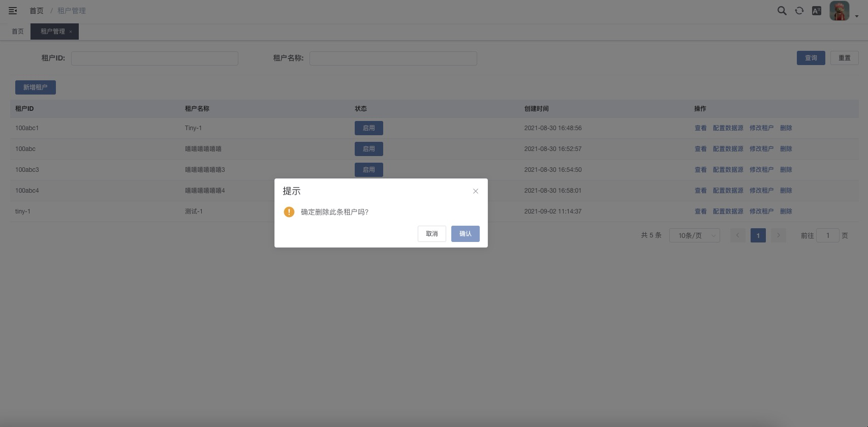
Task: Open the search icon in header
Action: click(x=782, y=11)
